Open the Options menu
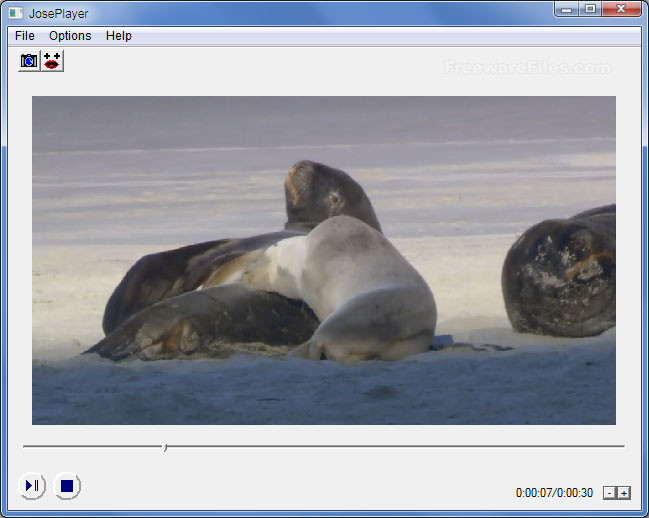649x518 pixels. (70, 36)
